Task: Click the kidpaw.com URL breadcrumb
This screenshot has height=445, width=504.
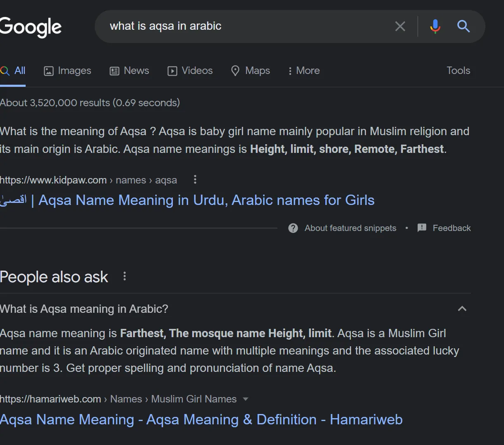Action: pos(88,180)
